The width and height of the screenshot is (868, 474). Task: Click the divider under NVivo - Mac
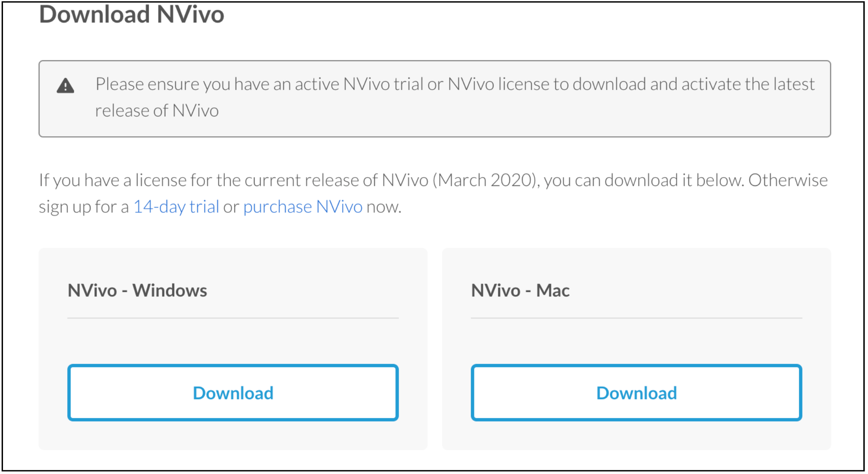[636, 318]
